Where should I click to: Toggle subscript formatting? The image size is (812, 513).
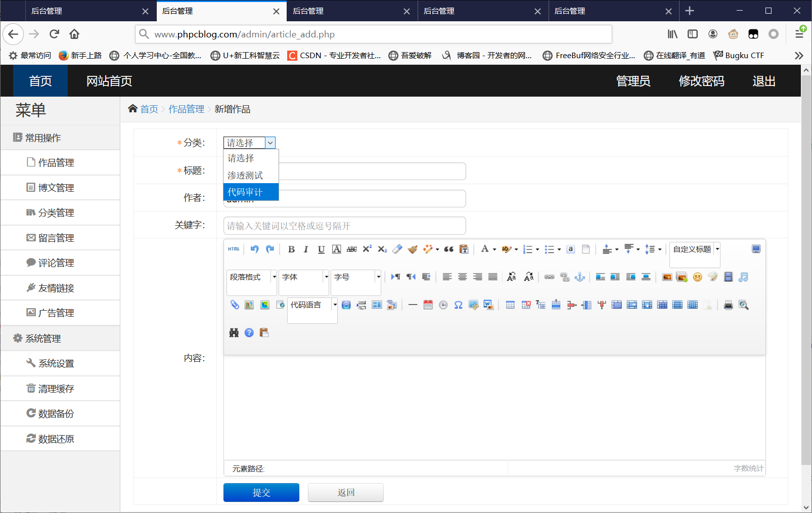pyautogui.click(x=382, y=249)
